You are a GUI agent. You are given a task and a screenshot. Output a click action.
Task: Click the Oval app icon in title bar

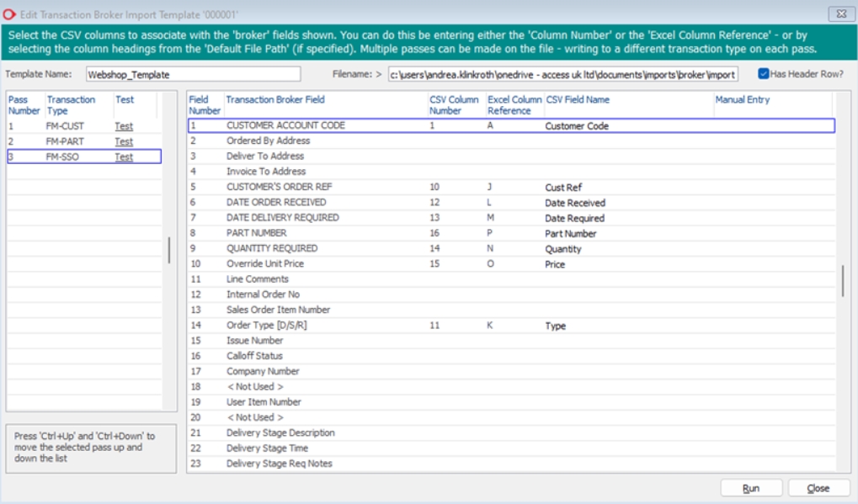tap(9, 14)
